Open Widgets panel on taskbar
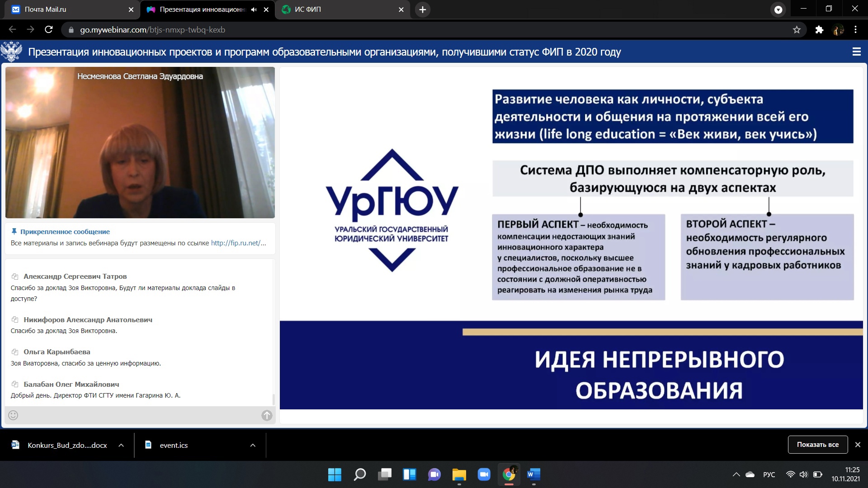This screenshot has width=868, height=488. click(x=410, y=474)
